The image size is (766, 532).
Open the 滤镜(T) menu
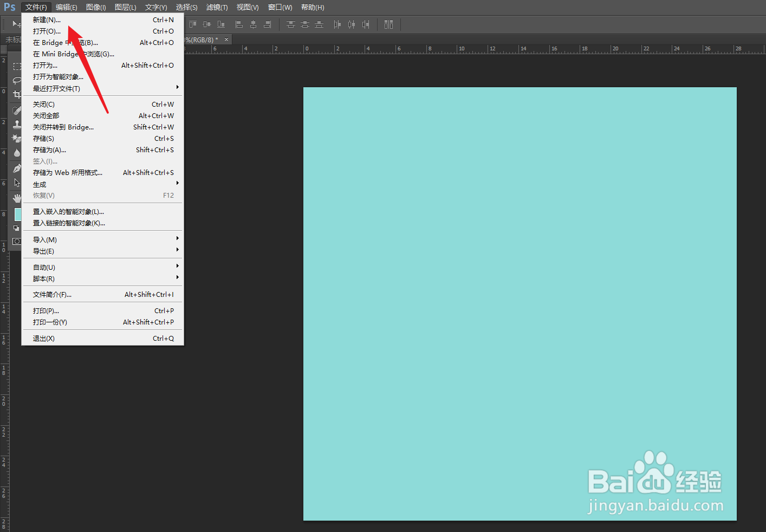tap(217, 7)
